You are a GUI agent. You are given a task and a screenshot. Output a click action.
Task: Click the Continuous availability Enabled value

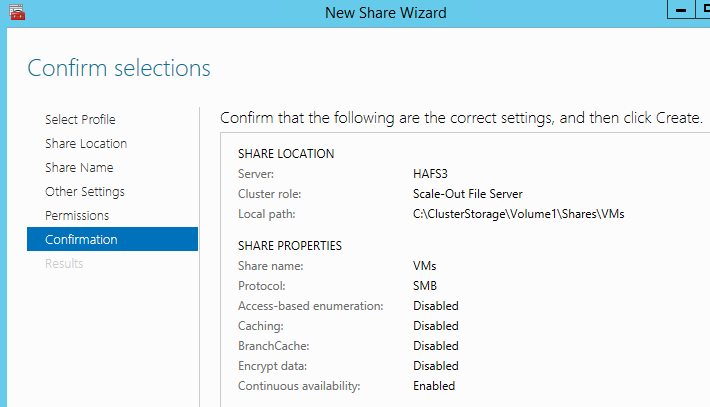434,386
